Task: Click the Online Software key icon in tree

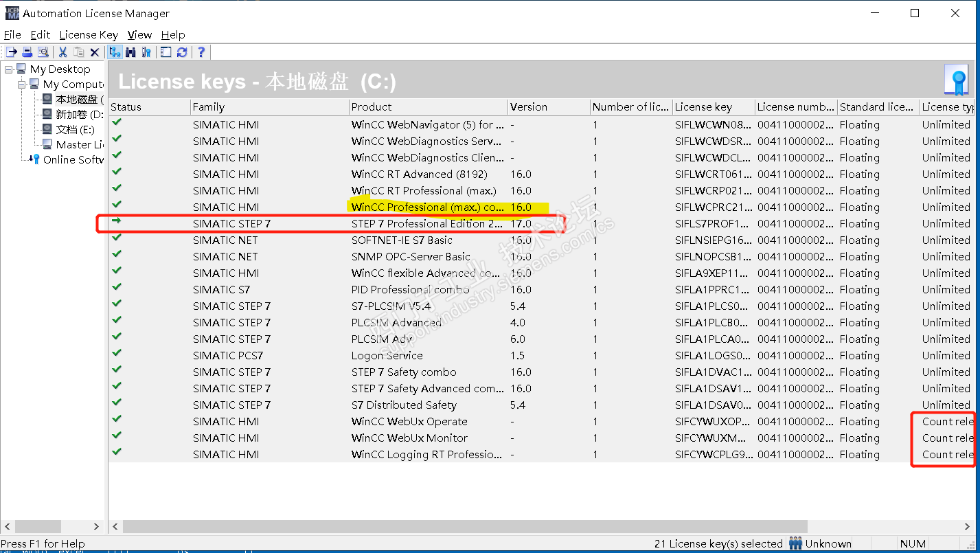Action: (x=34, y=159)
